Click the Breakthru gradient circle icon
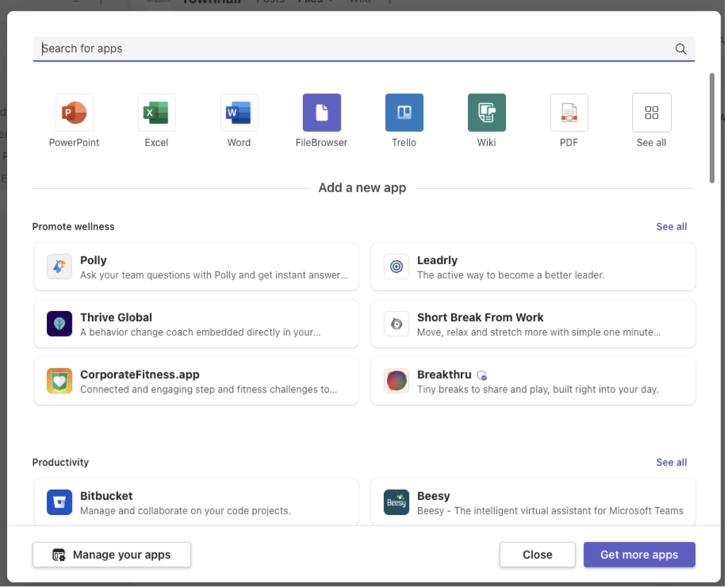The height and width of the screenshot is (588, 727). point(396,381)
